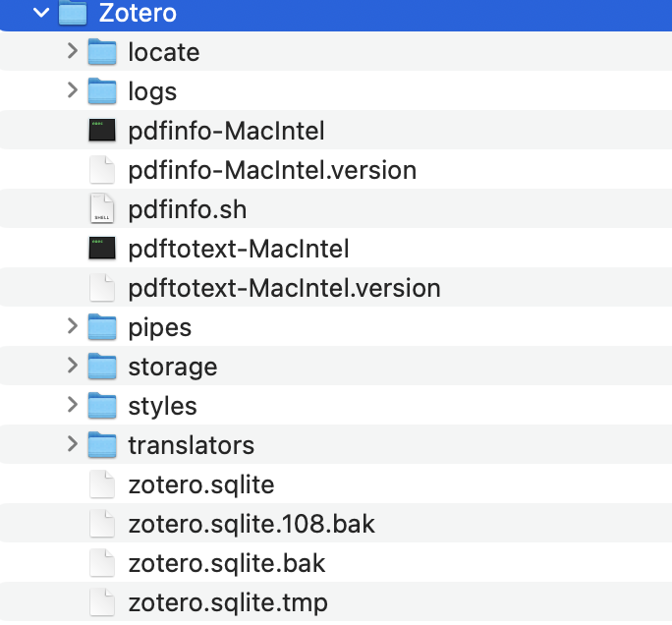The width and height of the screenshot is (672, 625).
Task: Expand the styles folder
Action: click(73, 405)
